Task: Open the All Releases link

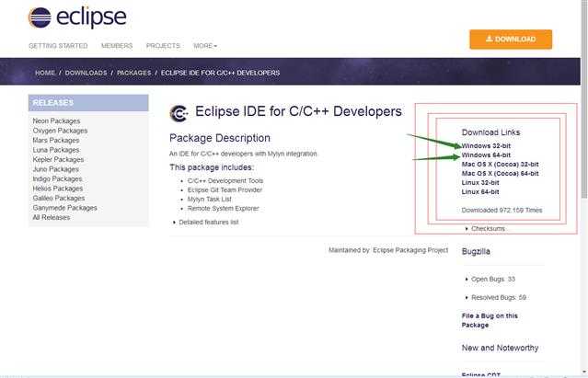Action: [x=51, y=218]
